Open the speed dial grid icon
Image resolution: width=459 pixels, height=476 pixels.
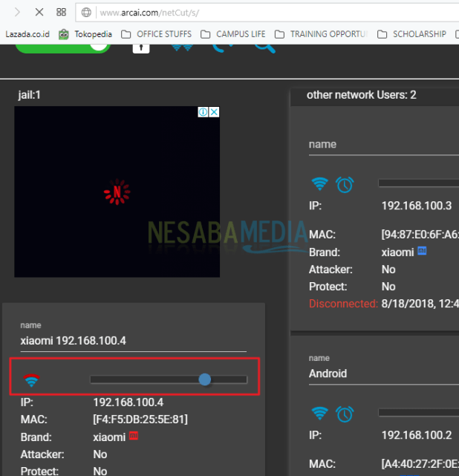coord(62,12)
